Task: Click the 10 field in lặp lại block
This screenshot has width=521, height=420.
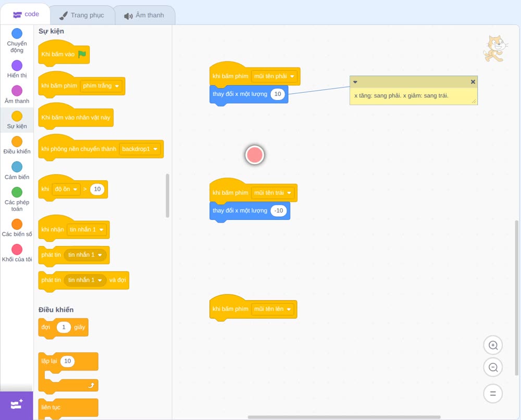Action: click(67, 361)
